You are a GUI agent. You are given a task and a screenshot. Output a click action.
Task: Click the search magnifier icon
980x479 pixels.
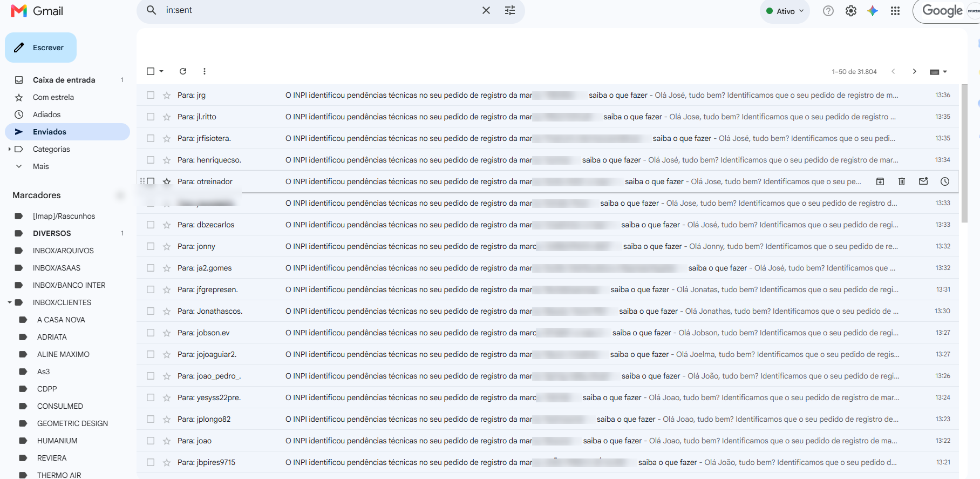click(x=152, y=10)
